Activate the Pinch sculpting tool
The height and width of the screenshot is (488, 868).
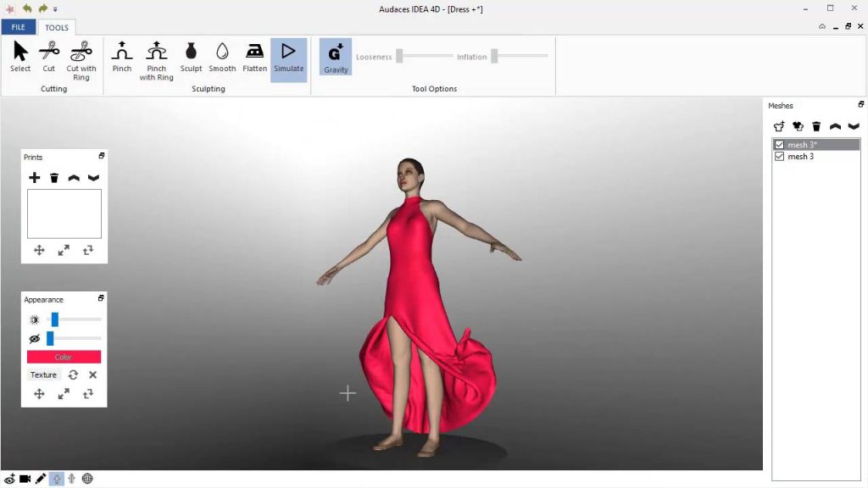(122, 58)
